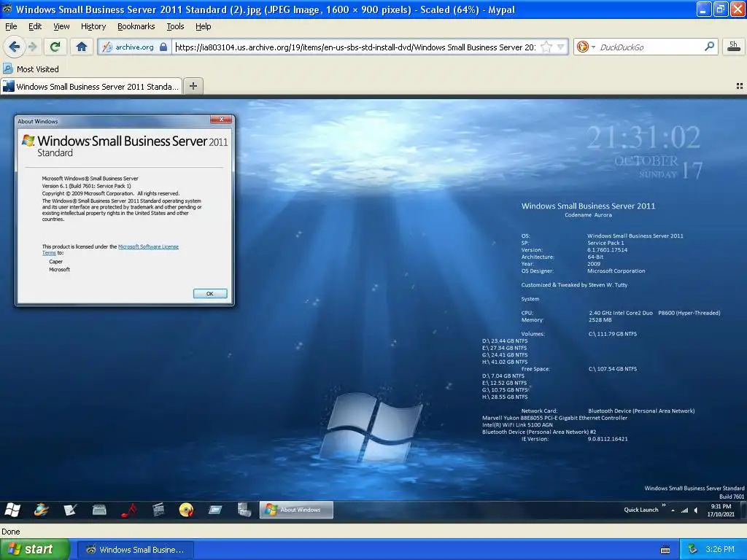Open the History menu
Screen dimensions: 747x560
click(x=93, y=26)
